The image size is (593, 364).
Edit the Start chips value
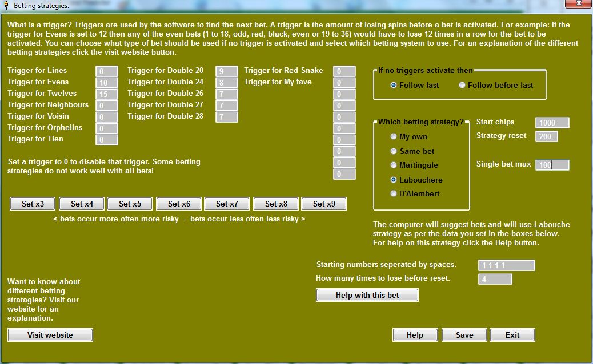(551, 122)
